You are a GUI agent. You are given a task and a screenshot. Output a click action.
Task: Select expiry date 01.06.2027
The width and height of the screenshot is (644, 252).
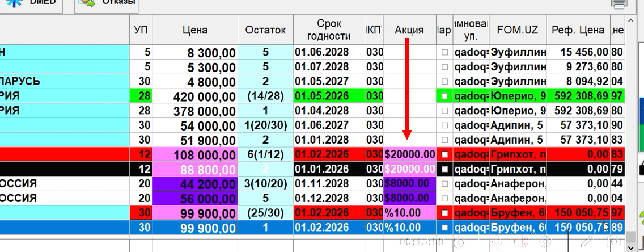329,125
